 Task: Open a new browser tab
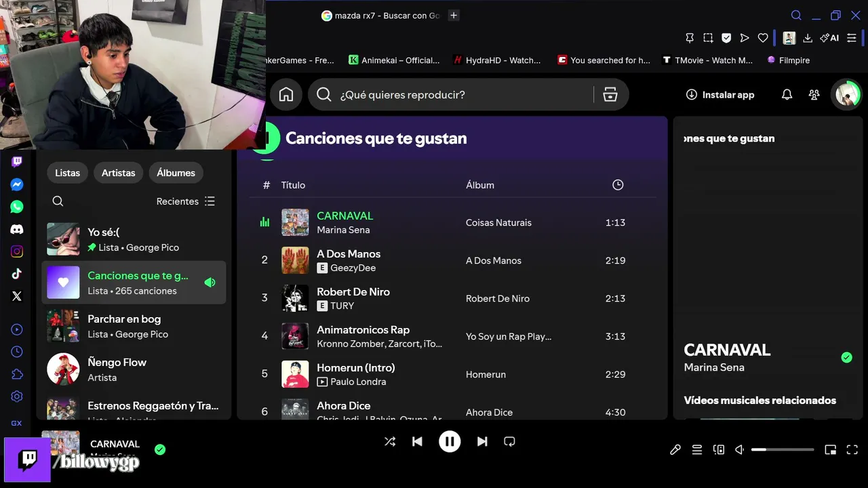tap(454, 16)
